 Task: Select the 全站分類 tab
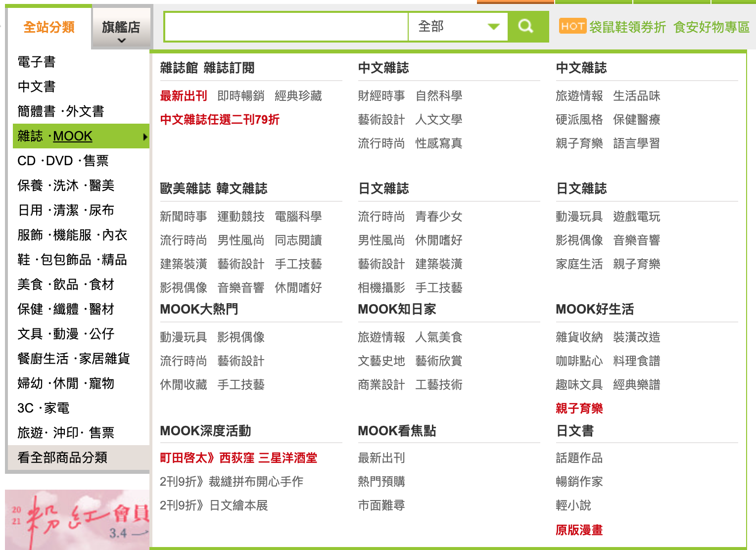[49, 27]
